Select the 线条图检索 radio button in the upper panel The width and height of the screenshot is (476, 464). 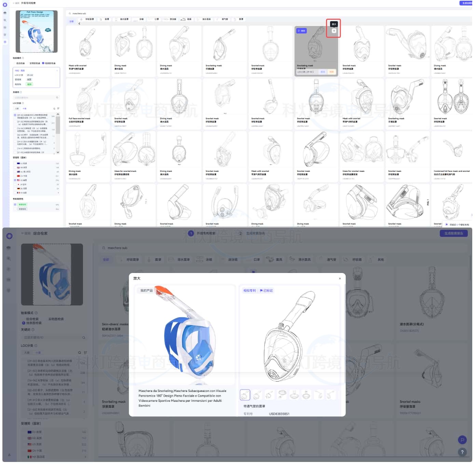click(43, 64)
